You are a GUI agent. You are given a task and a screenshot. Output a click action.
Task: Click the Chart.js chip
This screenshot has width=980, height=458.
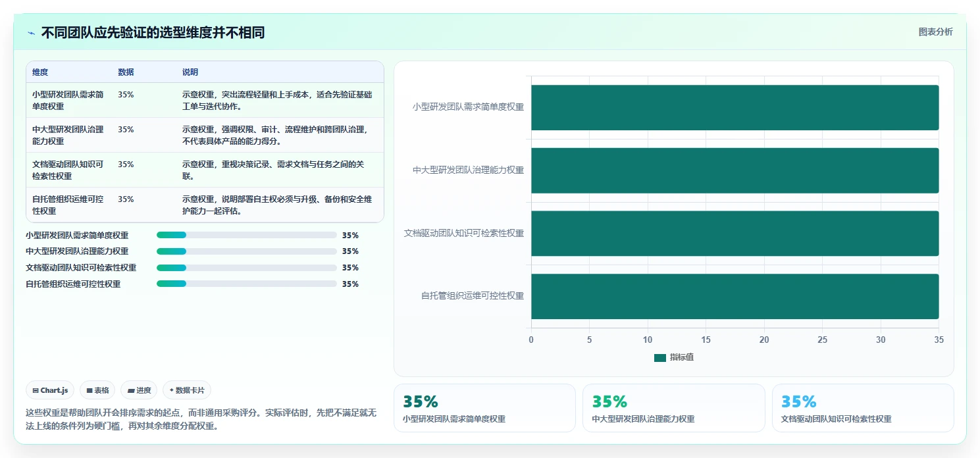click(50, 390)
